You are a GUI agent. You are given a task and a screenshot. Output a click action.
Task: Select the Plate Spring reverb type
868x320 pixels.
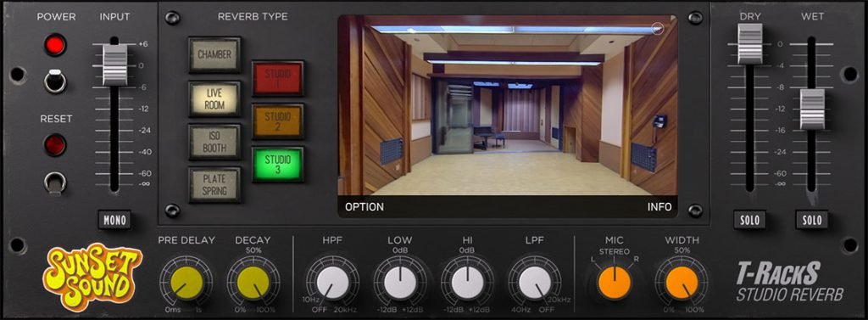point(214,185)
